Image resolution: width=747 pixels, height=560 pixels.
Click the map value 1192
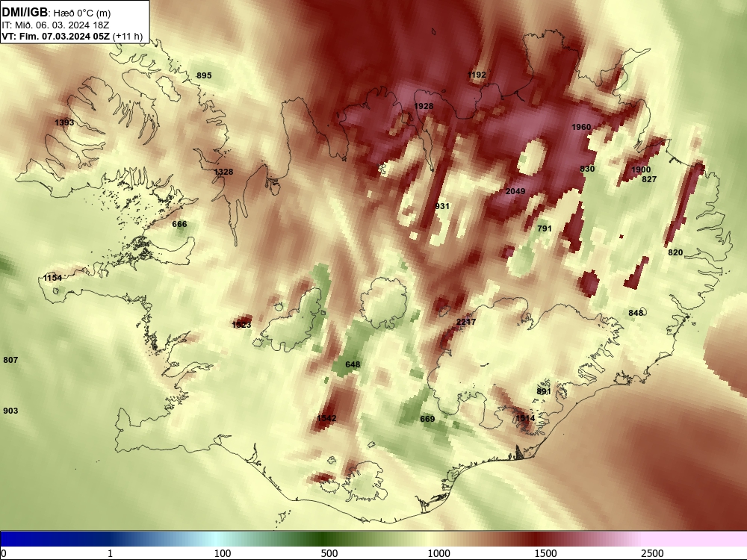[477, 74]
